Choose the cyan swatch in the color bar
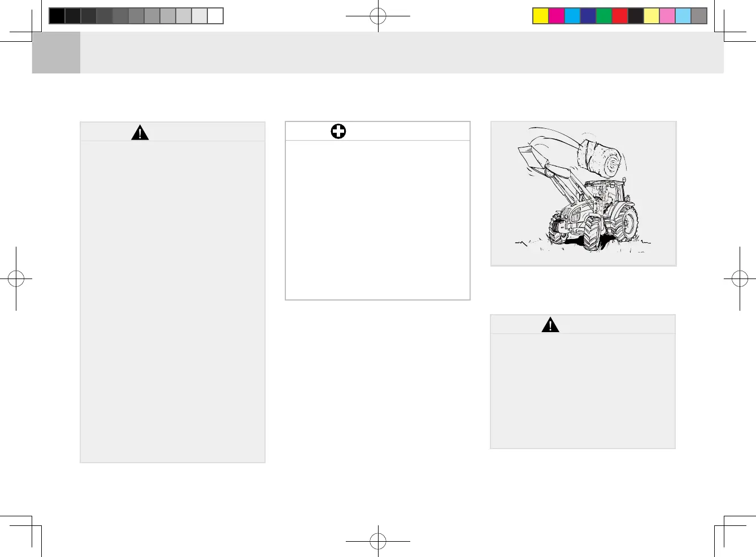Viewport: 756px width, 557px height. [x=572, y=16]
